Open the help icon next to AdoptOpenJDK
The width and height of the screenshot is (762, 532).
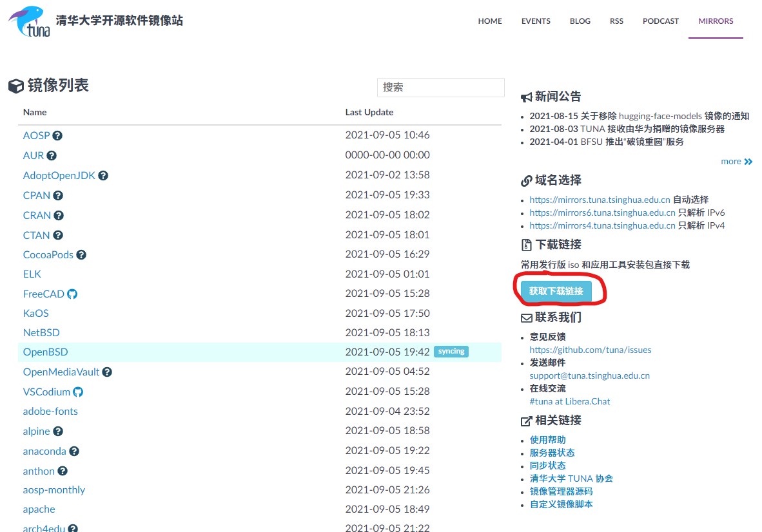tap(103, 176)
